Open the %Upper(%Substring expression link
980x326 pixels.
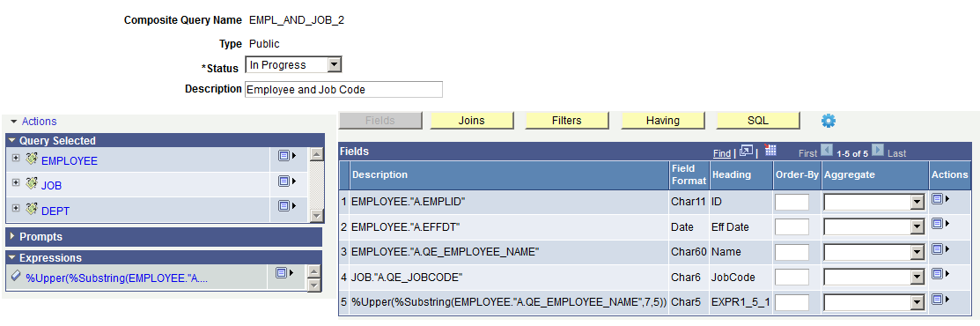(x=116, y=278)
